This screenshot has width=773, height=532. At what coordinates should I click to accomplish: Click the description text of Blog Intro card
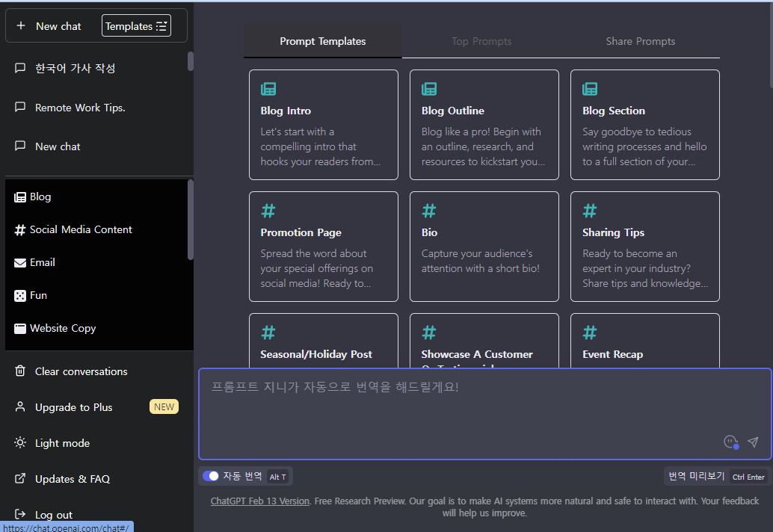[321, 146]
